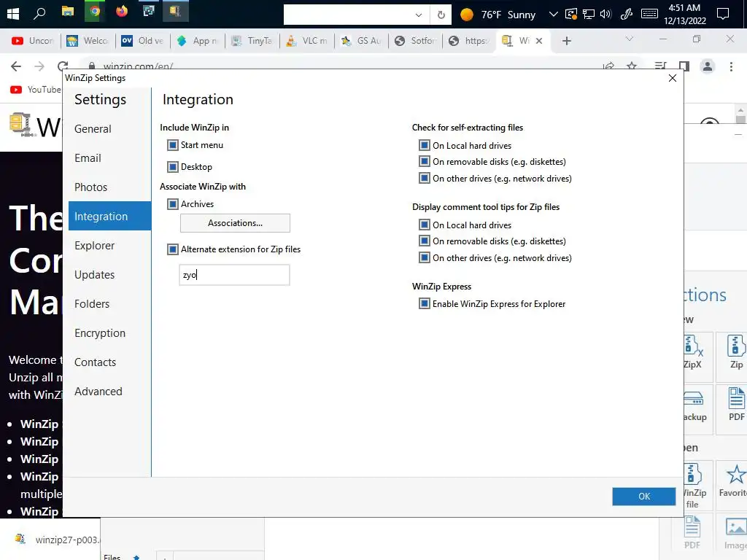Select the Integration settings section
This screenshot has width=747, height=560.
(x=109, y=216)
